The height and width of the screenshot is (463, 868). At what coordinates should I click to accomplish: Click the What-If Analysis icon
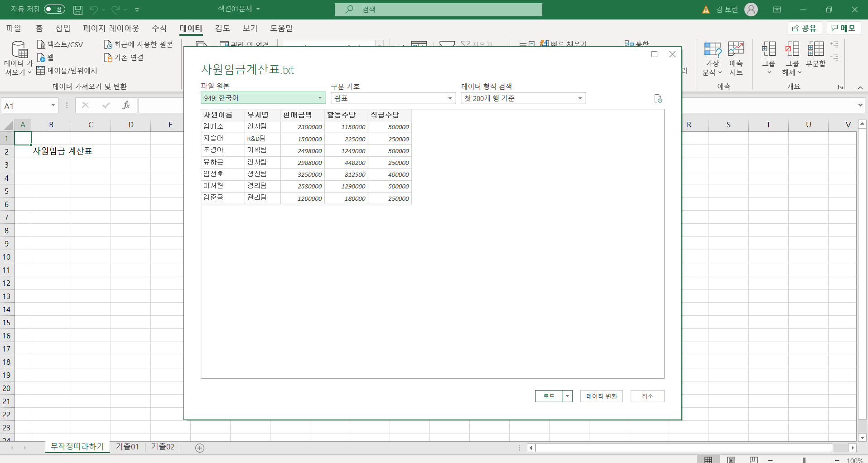click(x=712, y=50)
